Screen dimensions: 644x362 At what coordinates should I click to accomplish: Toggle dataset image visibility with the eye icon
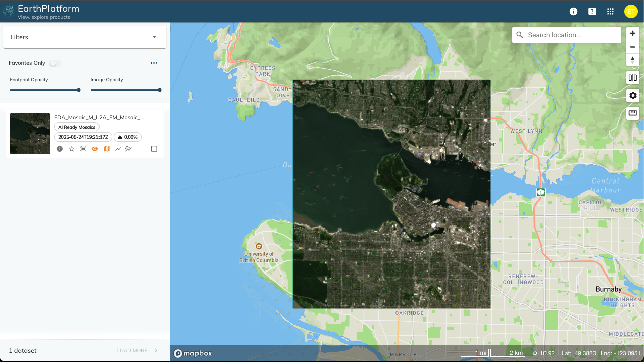(94, 149)
